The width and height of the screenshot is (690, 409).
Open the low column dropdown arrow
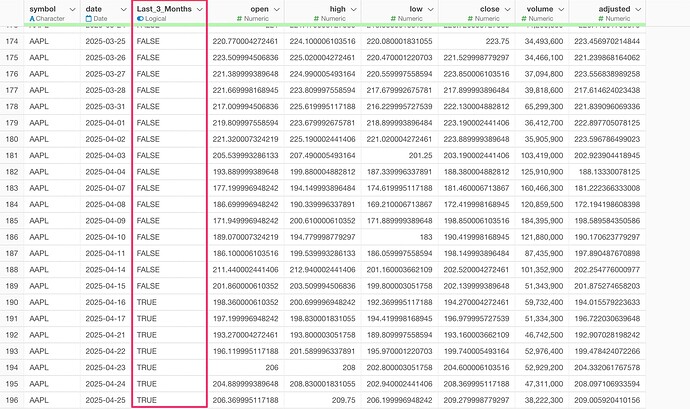click(431, 9)
